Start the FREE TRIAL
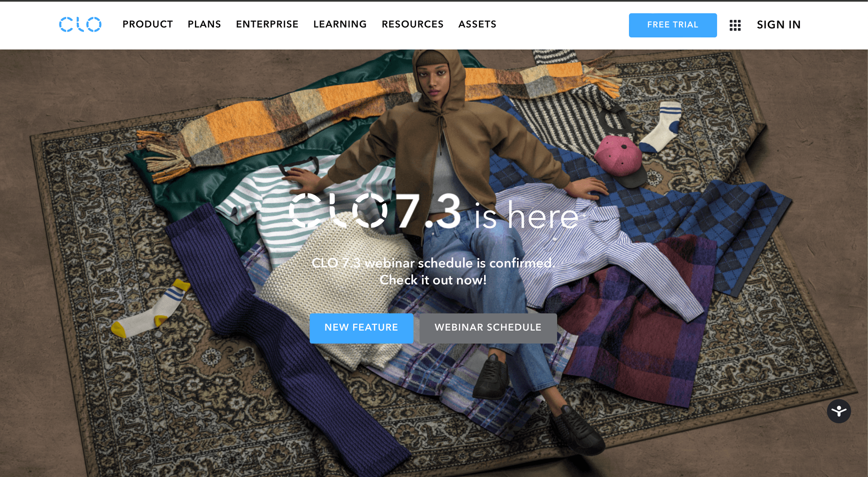Screen dimensions: 868x477 673,25
